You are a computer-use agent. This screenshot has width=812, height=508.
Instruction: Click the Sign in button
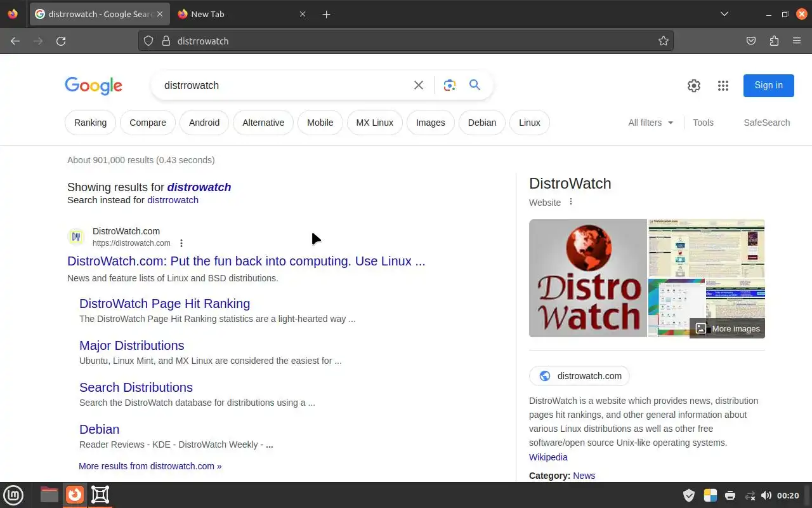pyautogui.click(x=769, y=85)
